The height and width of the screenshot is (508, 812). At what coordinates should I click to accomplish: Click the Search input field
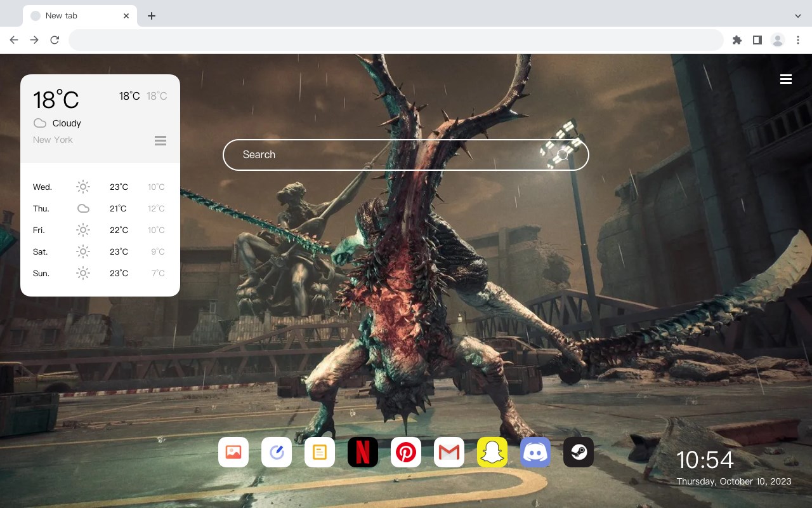click(406, 155)
